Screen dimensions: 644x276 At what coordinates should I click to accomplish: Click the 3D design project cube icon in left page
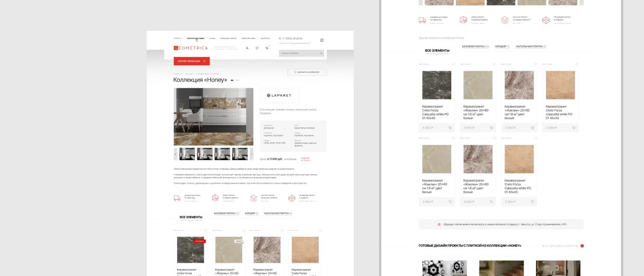point(291,198)
